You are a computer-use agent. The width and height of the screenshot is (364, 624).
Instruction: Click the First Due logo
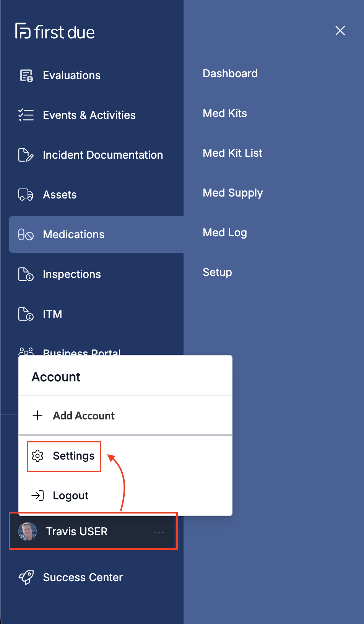(x=55, y=32)
